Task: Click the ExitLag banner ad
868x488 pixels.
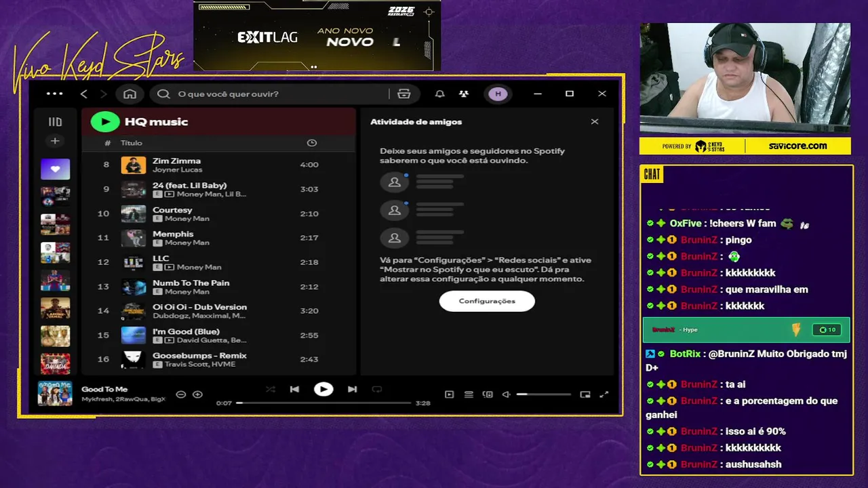Action: pyautogui.click(x=317, y=35)
